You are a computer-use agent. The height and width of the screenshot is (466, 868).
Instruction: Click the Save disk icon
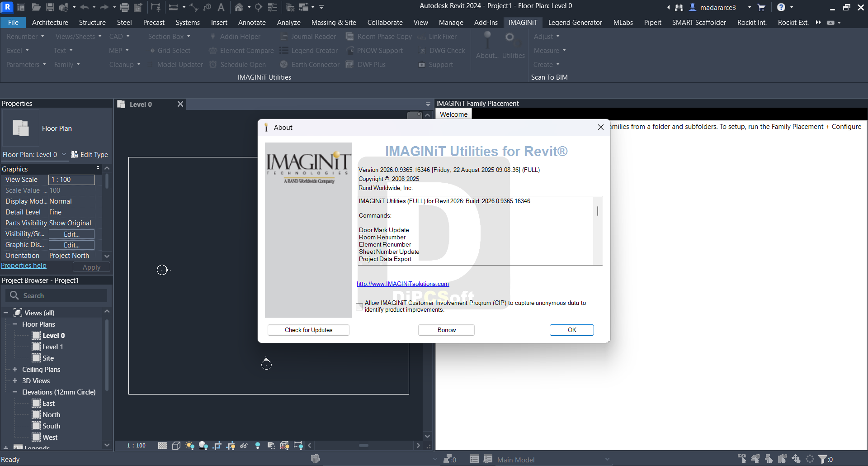pyautogui.click(x=50, y=7)
